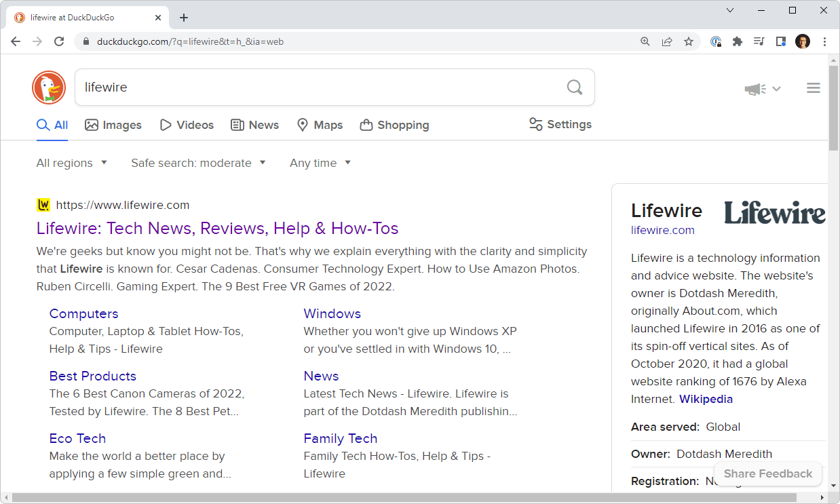Expand the Any time filter
Viewport: 840px width, 504px height.
[x=320, y=163]
